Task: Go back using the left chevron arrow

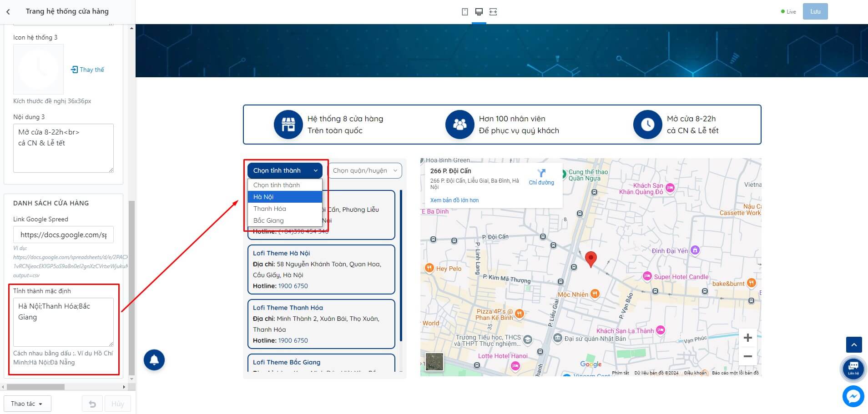Action: [8, 12]
